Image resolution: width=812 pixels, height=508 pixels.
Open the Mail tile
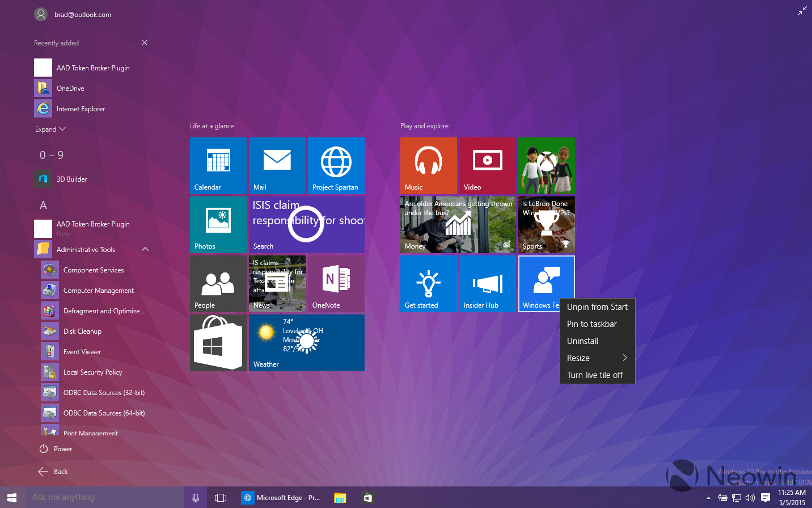(277, 165)
